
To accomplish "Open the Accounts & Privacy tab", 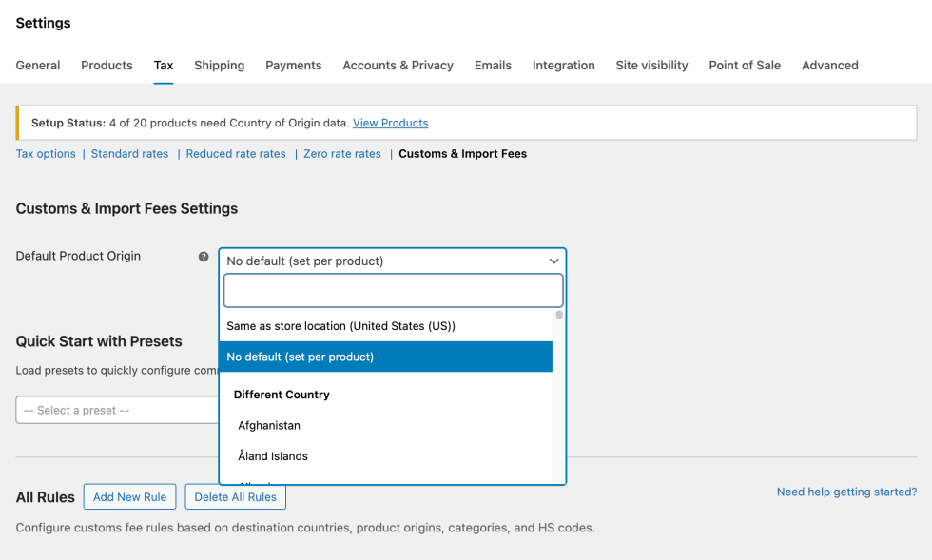I will (398, 66).
